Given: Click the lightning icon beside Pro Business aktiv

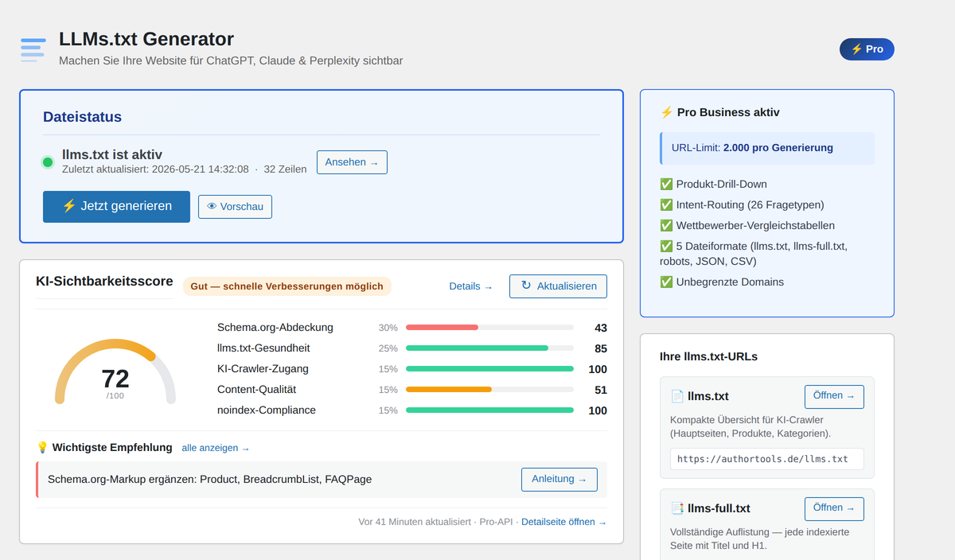Looking at the screenshot, I should [x=667, y=113].
